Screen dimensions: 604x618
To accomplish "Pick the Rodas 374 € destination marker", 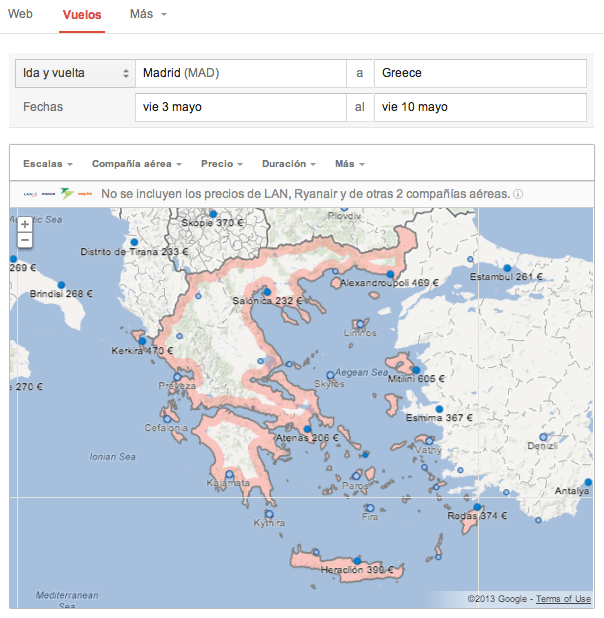I will (478, 508).
